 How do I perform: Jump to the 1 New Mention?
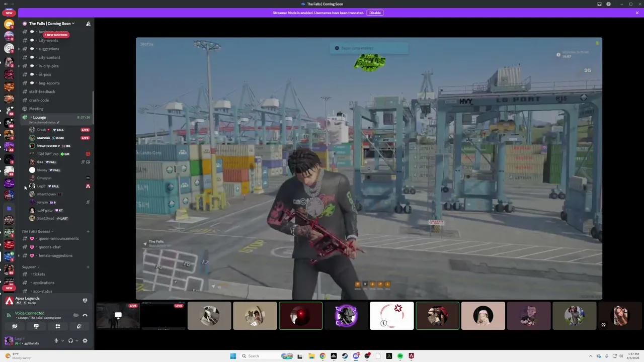click(56, 35)
